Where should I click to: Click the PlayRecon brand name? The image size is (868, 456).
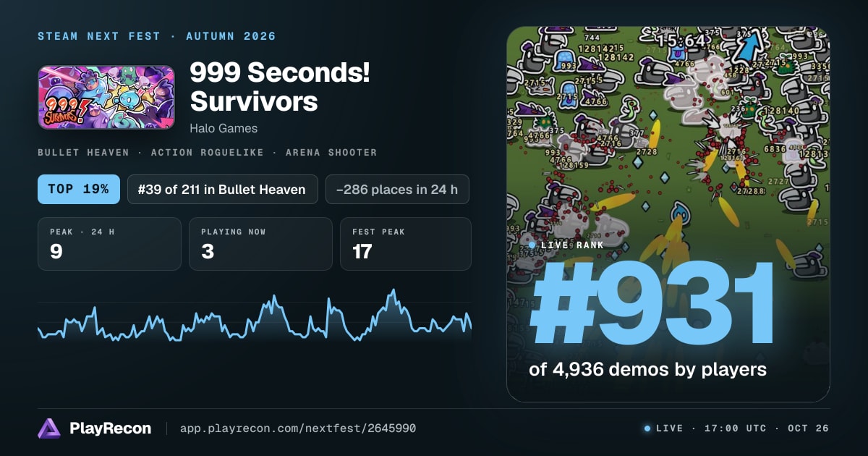pyautogui.click(x=110, y=428)
